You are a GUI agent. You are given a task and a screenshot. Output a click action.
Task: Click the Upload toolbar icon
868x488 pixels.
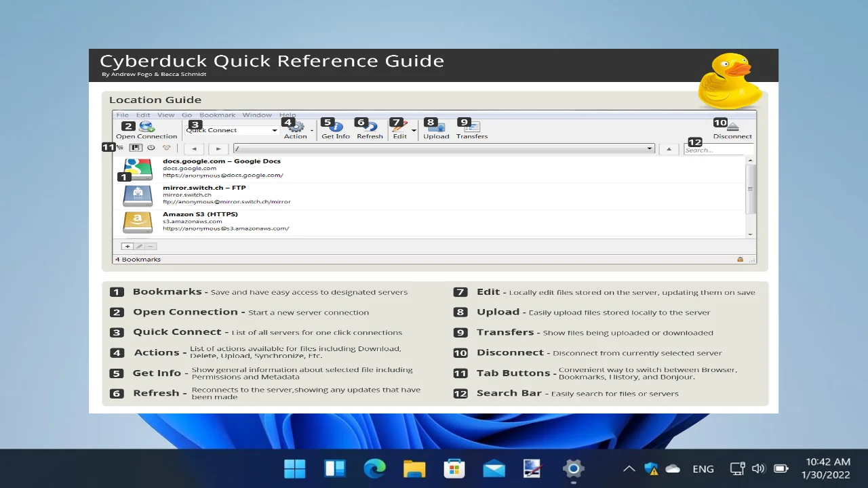pyautogui.click(x=436, y=126)
